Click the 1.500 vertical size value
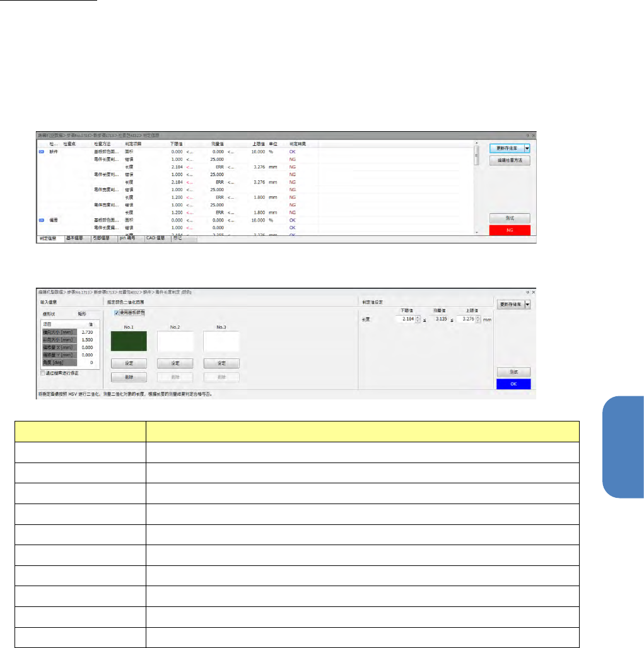This screenshot has height=648, width=644. point(87,339)
